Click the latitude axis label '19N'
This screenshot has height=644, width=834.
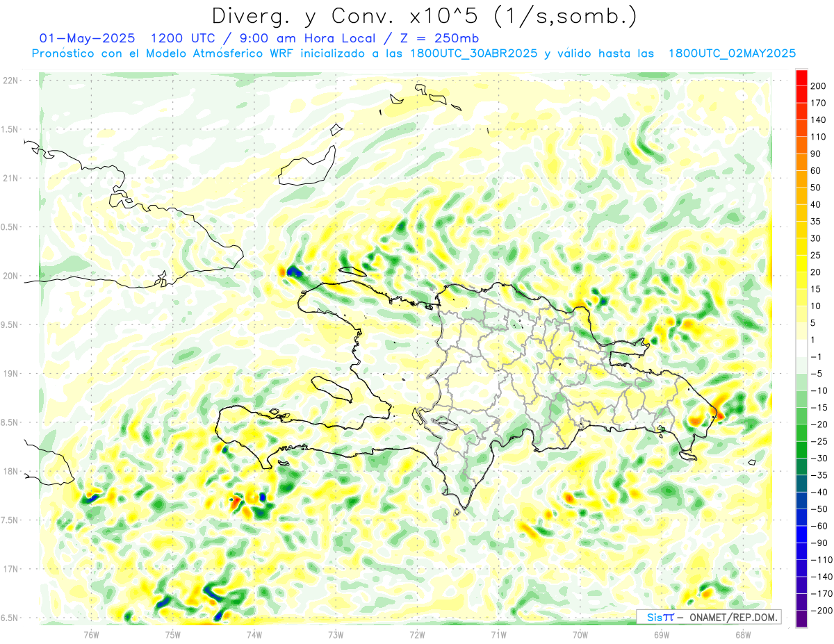point(10,374)
